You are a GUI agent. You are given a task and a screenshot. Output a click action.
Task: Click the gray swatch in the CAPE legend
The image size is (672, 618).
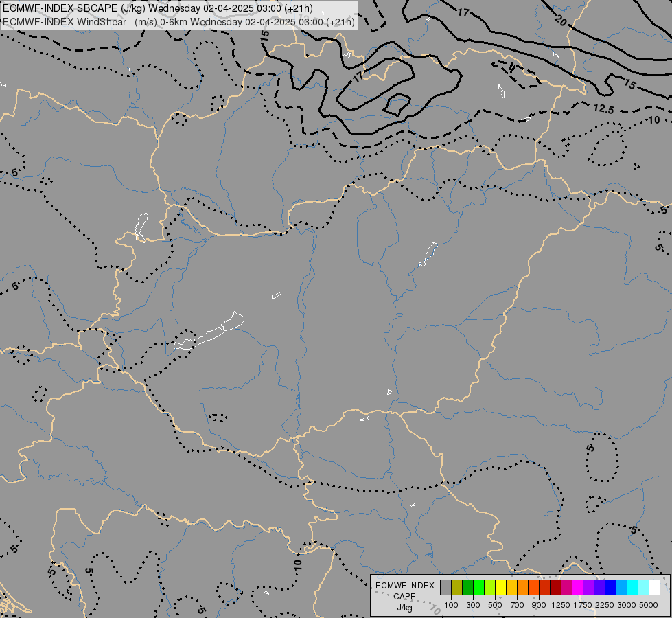point(445,588)
